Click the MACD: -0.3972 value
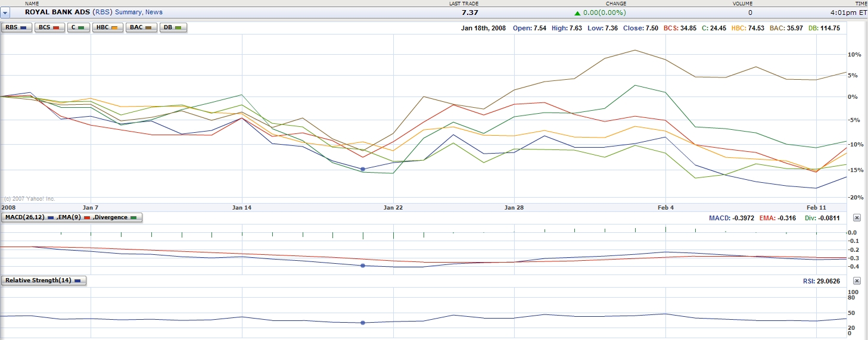The width and height of the screenshot is (868, 340). point(731,218)
